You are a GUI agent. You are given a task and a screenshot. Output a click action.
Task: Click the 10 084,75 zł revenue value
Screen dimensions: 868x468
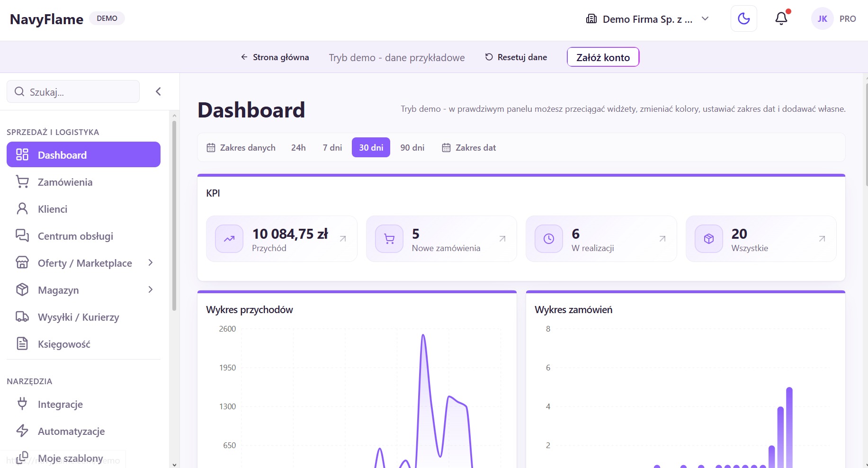290,234
